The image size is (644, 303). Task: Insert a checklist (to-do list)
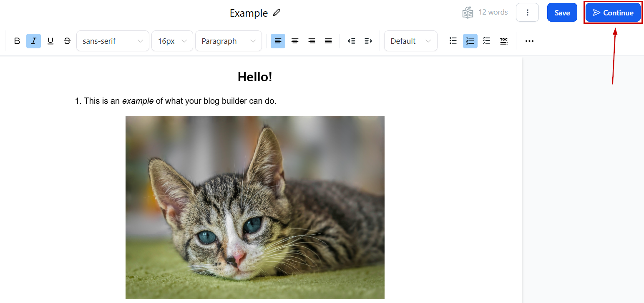487,41
